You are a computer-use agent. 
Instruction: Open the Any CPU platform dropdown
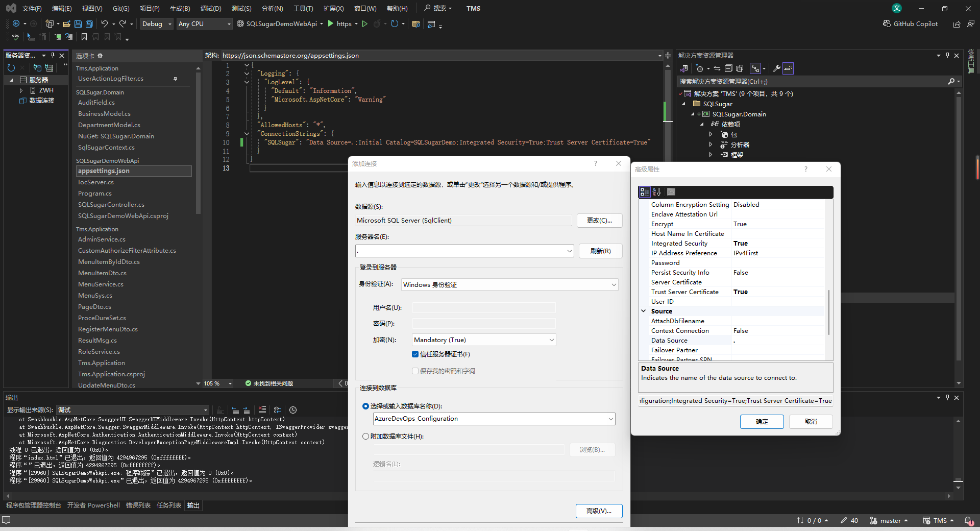point(204,23)
